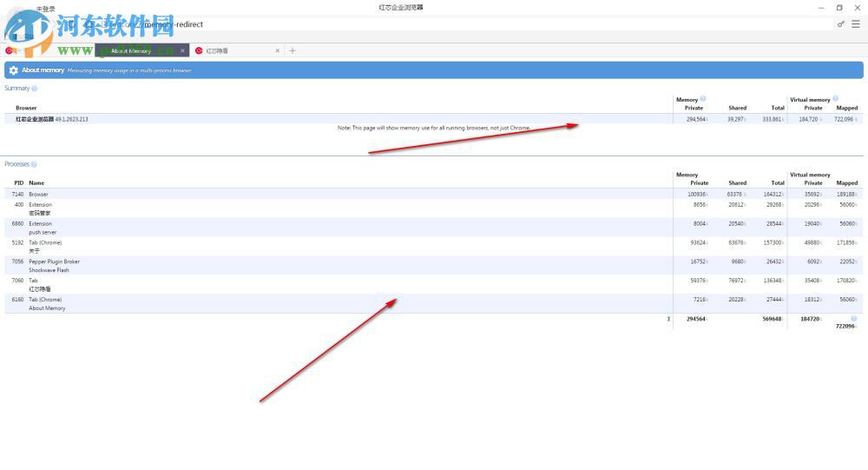The image size is (868, 470).
Task: Click the Browser process private memory 100936
Action: 696,195
